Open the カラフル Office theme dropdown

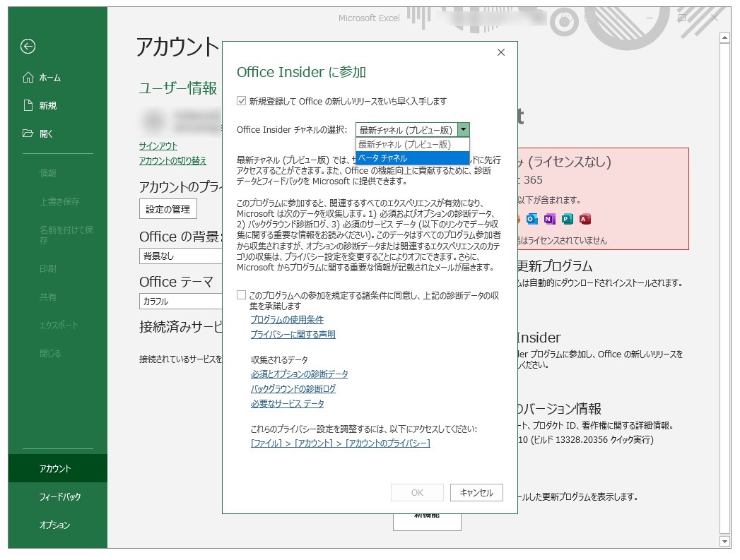tap(180, 302)
